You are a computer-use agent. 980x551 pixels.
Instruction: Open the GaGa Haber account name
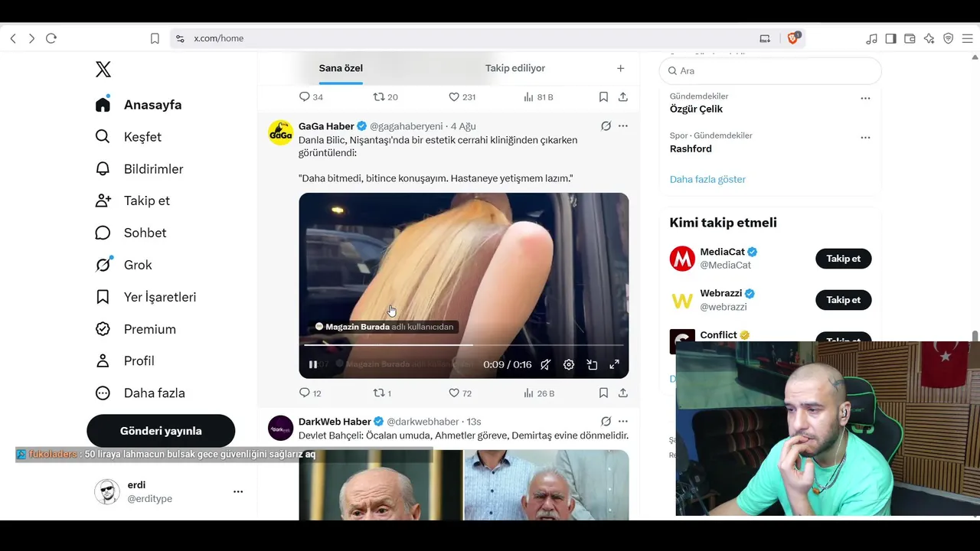tap(327, 126)
